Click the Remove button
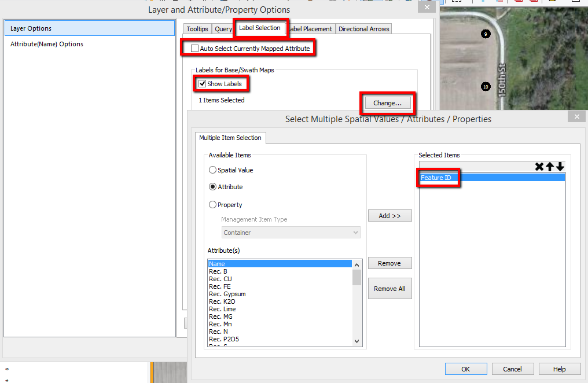 pos(389,263)
